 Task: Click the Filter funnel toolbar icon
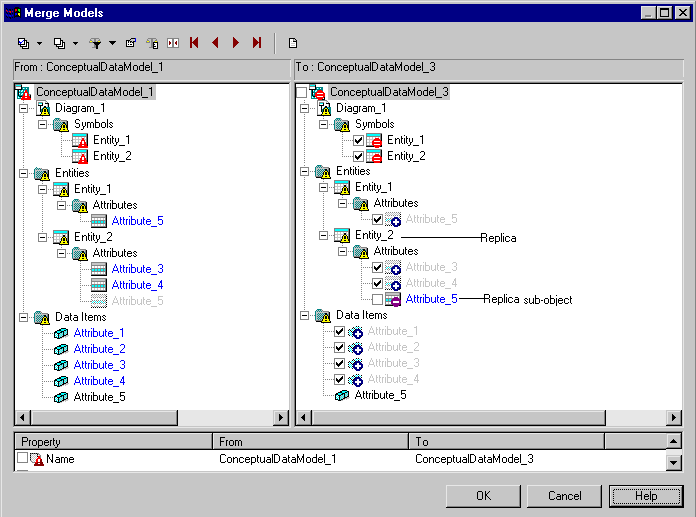95,43
